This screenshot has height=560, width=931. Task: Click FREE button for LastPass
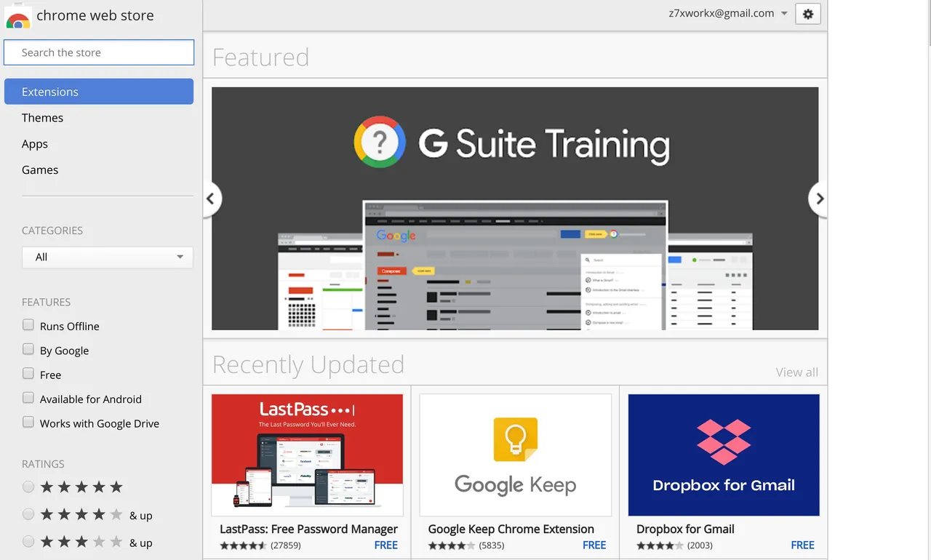click(385, 545)
